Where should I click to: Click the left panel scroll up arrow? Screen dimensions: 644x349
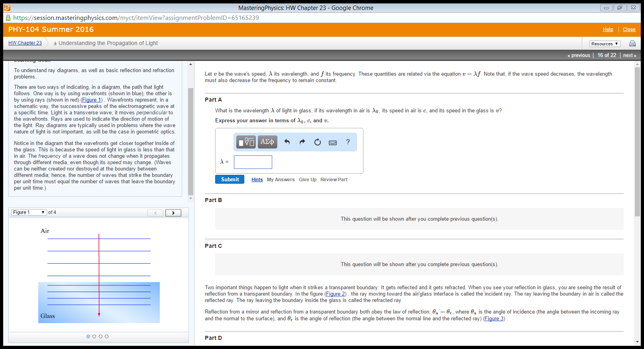pos(190,64)
